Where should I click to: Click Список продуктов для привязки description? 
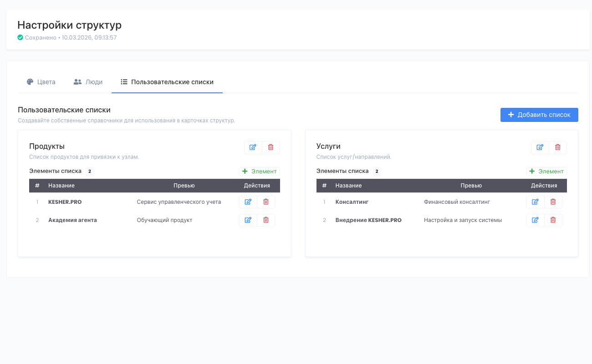click(x=84, y=157)
